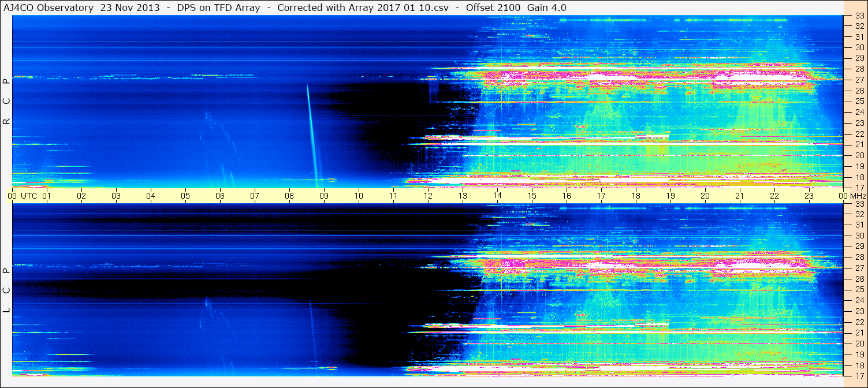Click the 00 MHz label ending the time axis
This screenshot has width=868, height=388.
pyautogui.click(x=851, y=196)
